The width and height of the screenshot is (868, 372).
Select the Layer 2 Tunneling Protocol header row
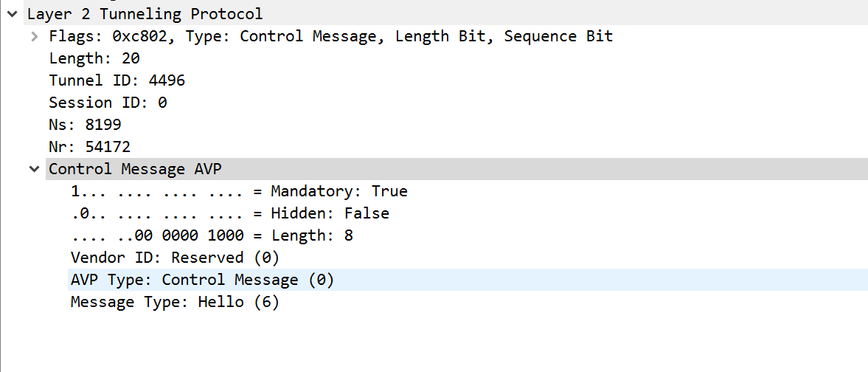[x=145, y=14]
